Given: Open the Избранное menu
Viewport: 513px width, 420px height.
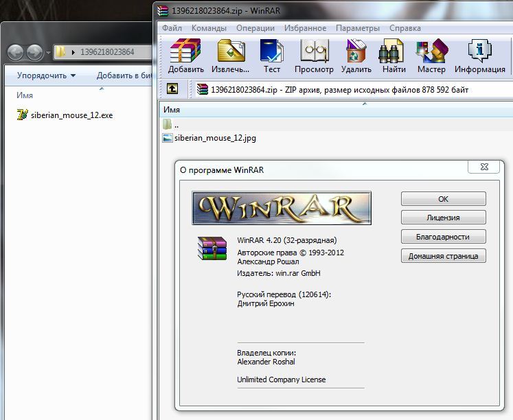Looking at the screenshot, I should click(x=305, y=28).
